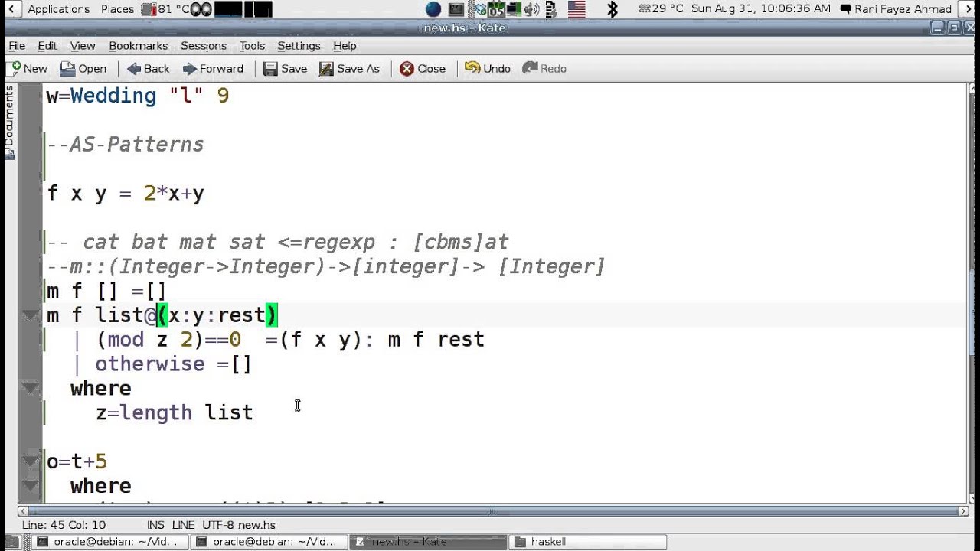Click the US flag keyboard layout indicator
The height and width of the screenshot is (551, 980).
pos(576,9)
